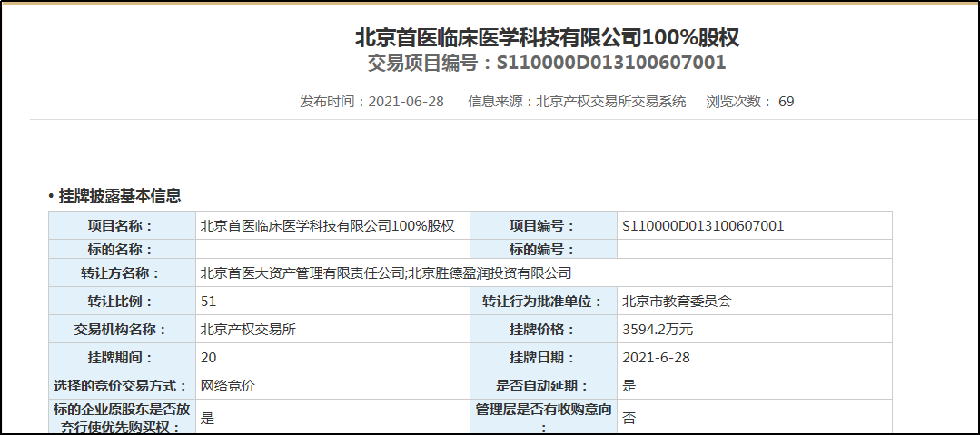This screenshot has height=435, width=980.
Task: Click the section header 挂牌披露基本信息
Action: point(119,196)
